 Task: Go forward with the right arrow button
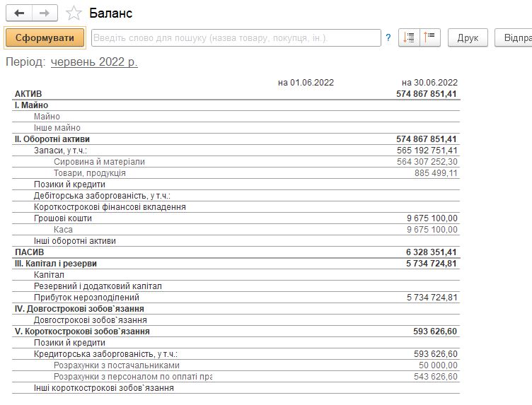click(x=45, y=13)
